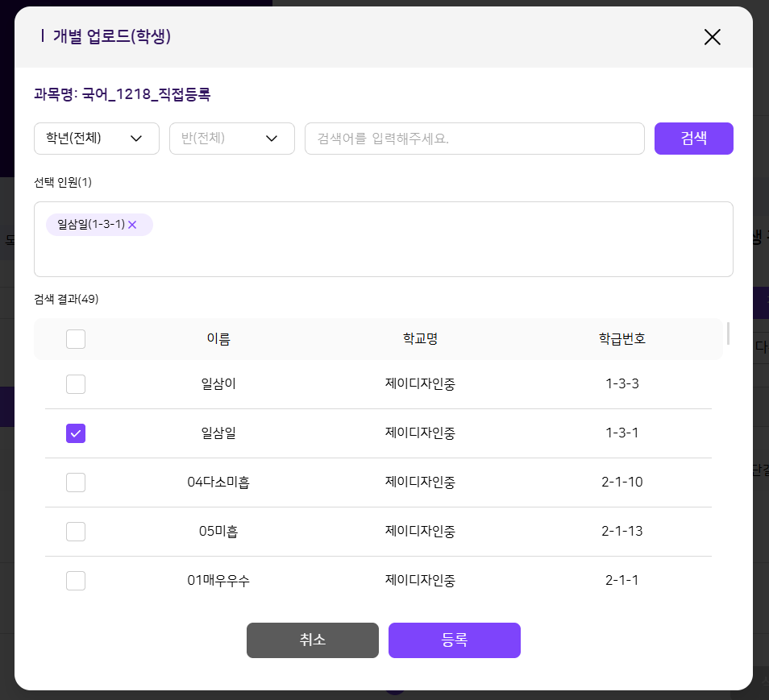Click the search keyword input field
Screen dimensions: 769x700
tap(474, 139)
